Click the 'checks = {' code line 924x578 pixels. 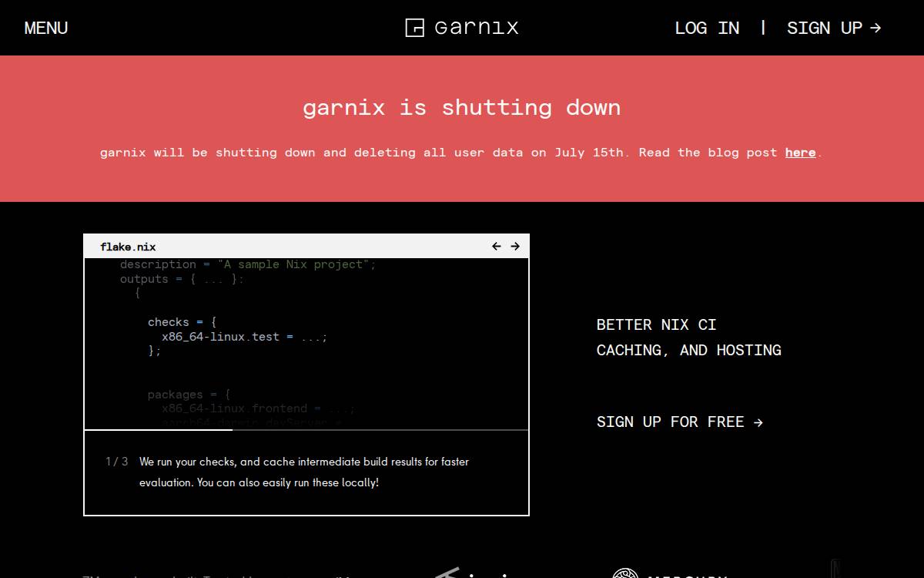[x=182, y=322]
